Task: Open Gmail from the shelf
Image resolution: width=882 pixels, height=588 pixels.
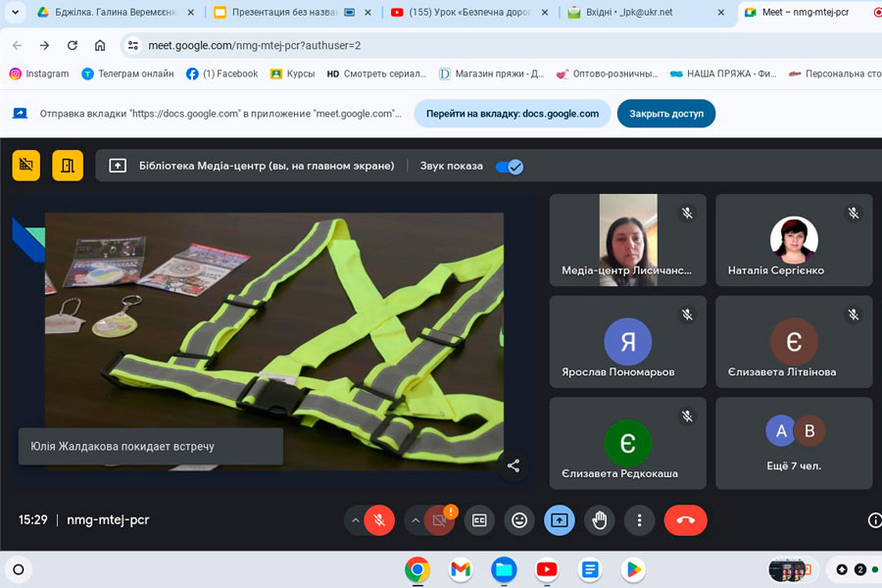Action: point(461,570)
